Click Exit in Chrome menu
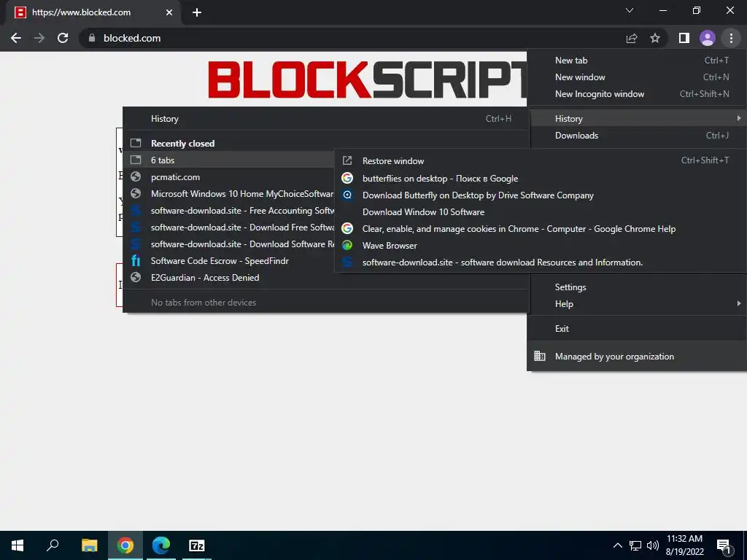Screen dimensions: 747x560 coord(636,329)
